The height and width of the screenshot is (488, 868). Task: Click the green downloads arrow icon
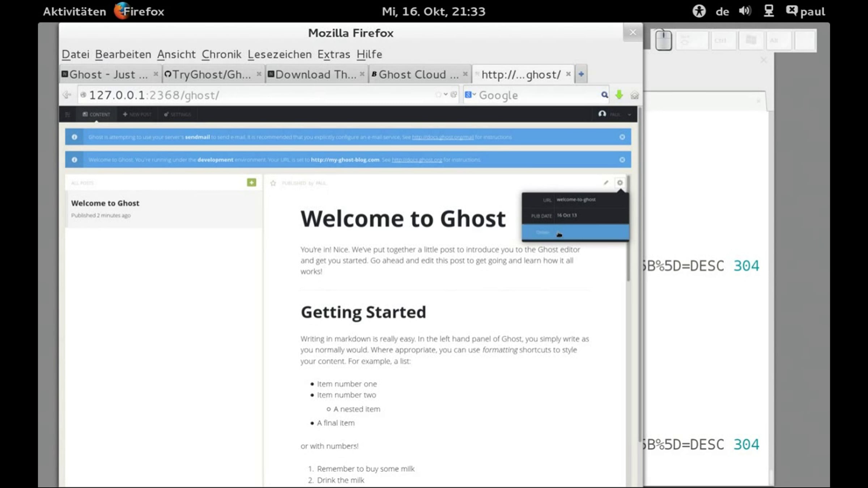point(619,95)
